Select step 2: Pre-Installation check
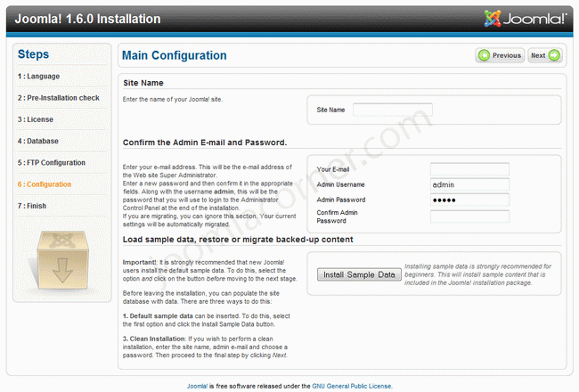The width and height of the screenshot is (579, 392). click(59, 98)
